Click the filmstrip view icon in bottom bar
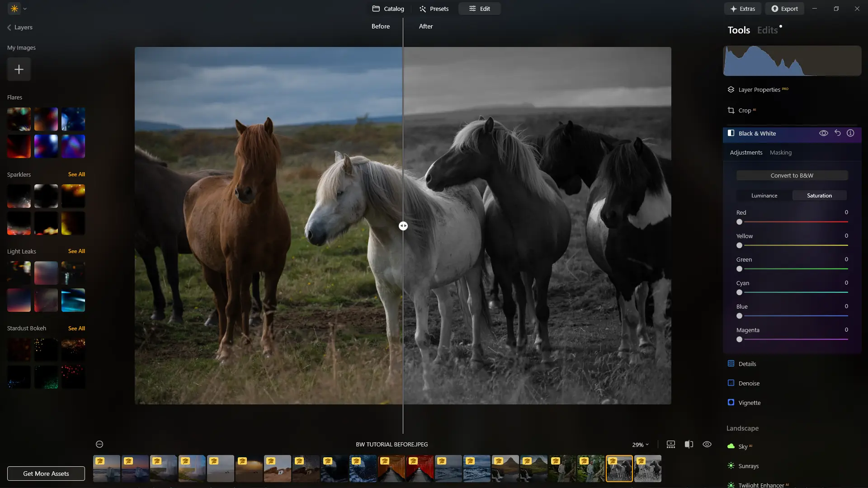Screen dimensions: 868x488 click(671, 445)
